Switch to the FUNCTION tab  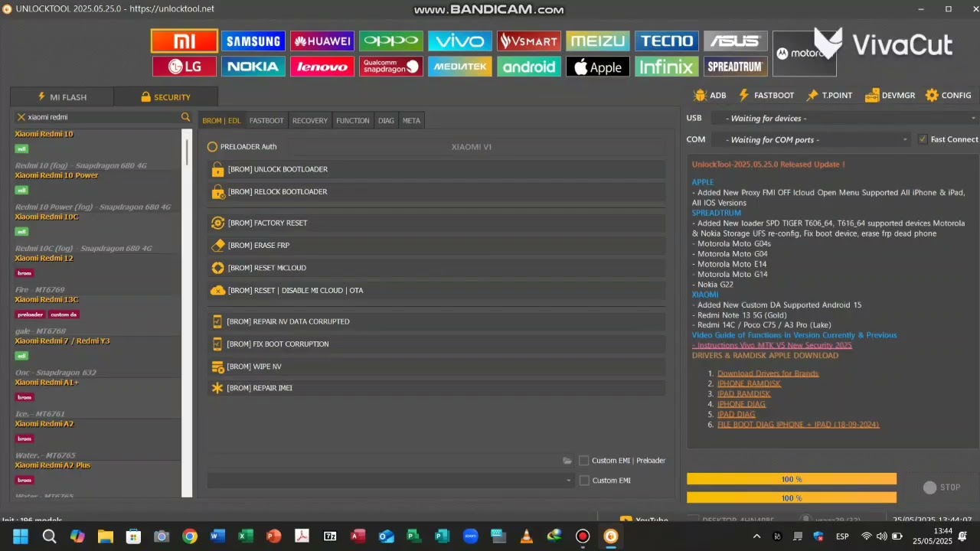[x=353, y=121]
